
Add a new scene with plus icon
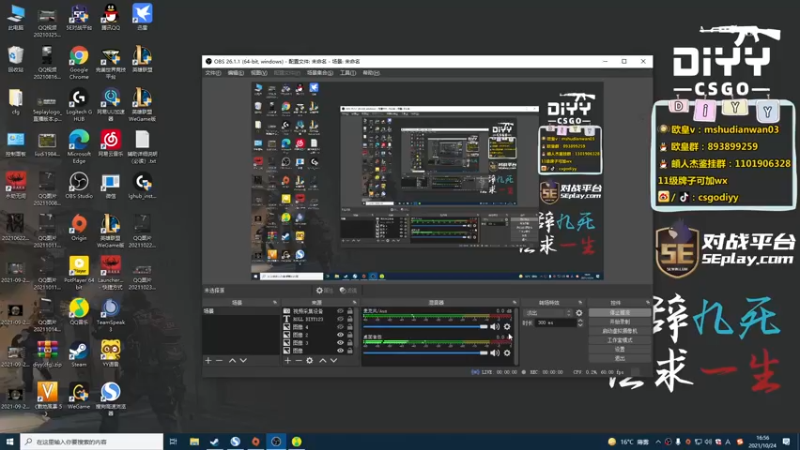208,360
